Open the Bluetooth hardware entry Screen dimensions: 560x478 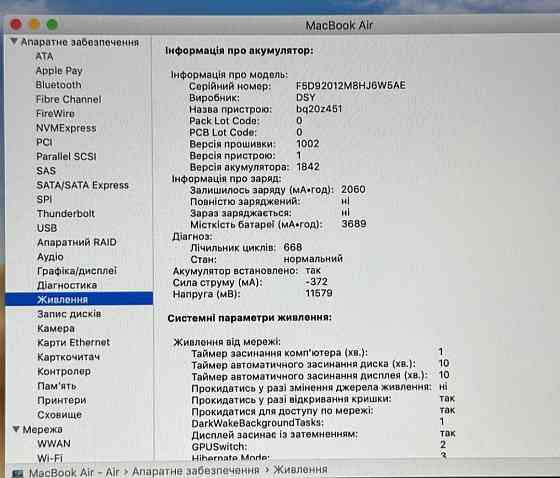pyautogui.click(x=59, y=85)
